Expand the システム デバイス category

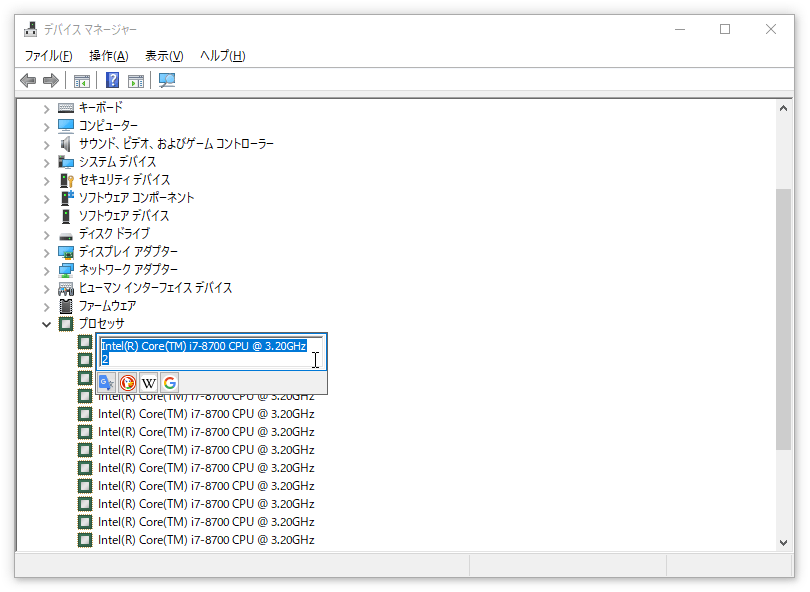[46, 163]
